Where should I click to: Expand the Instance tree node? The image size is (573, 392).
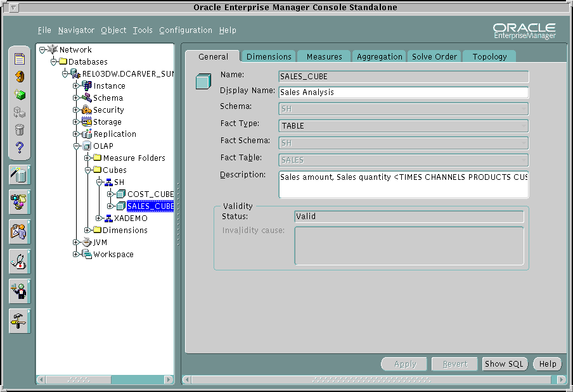pyautogui.click(x=76, y=85)
